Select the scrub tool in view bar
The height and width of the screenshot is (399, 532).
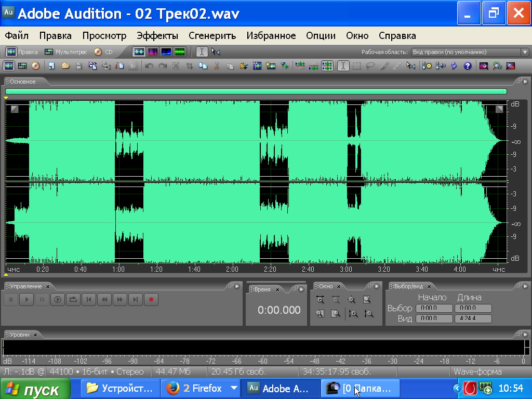[x=216, y=52]
